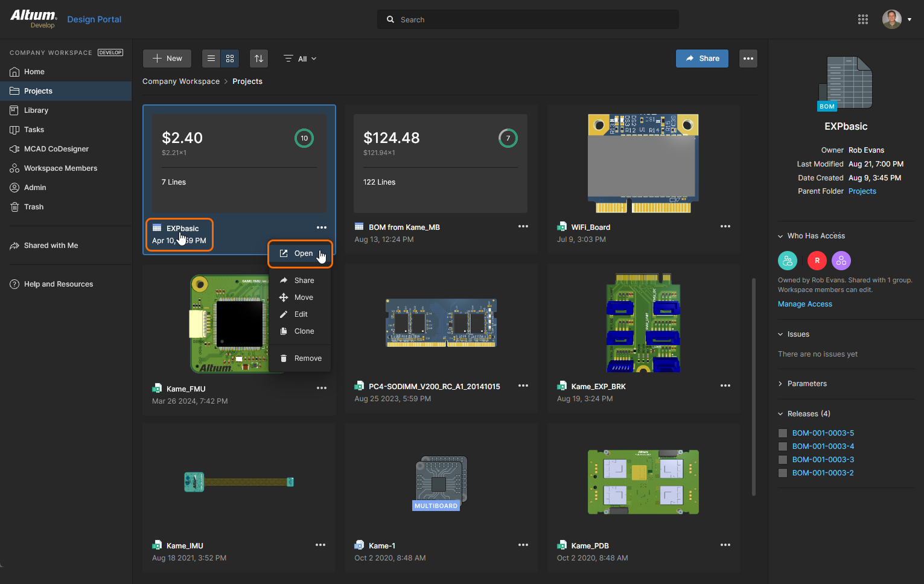The image size is (924, 584).
Task: Switch to grid view layout
Action: pyautogui.click(x=230, y=59)
